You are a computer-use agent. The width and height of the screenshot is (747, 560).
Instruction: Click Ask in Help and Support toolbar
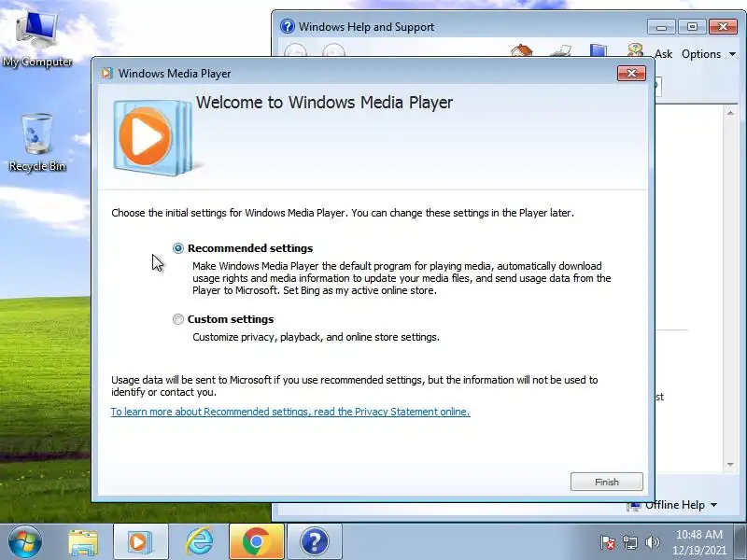663,54
